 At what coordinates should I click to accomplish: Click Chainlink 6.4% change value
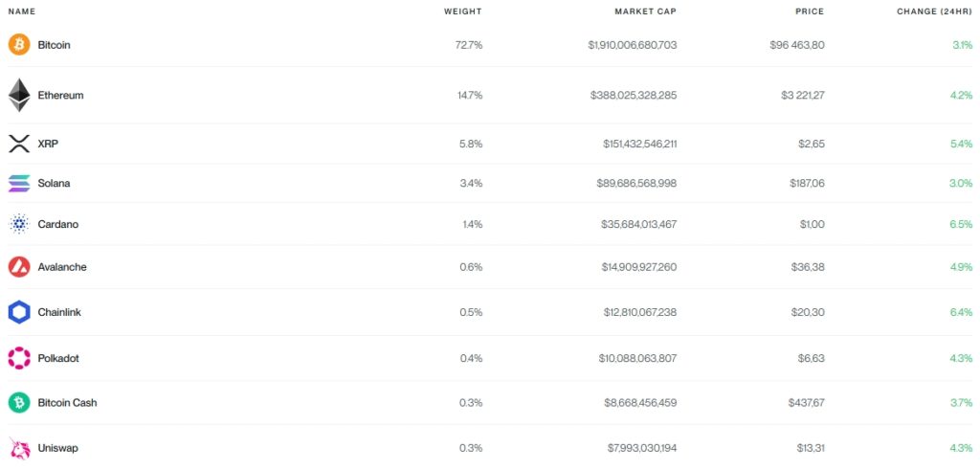click(961, 312)
